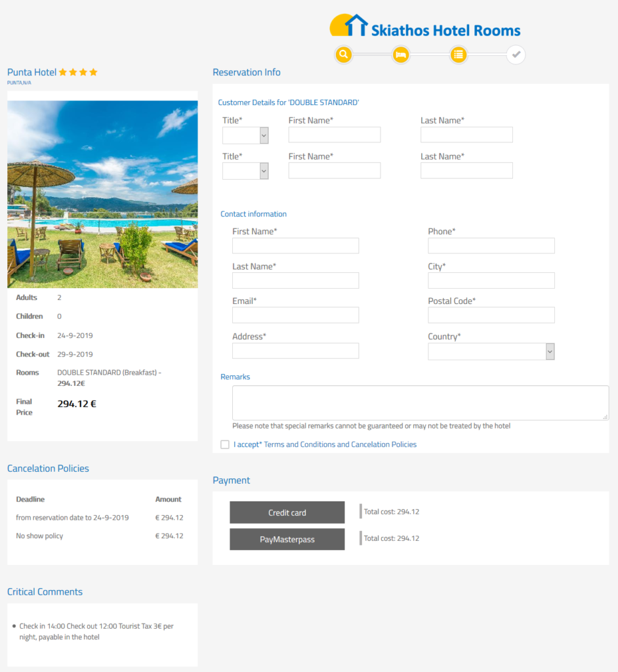The width and height of the screenshot is (618, 672).
Task: Click the list details step icon
Action: (x=459, y=54)
